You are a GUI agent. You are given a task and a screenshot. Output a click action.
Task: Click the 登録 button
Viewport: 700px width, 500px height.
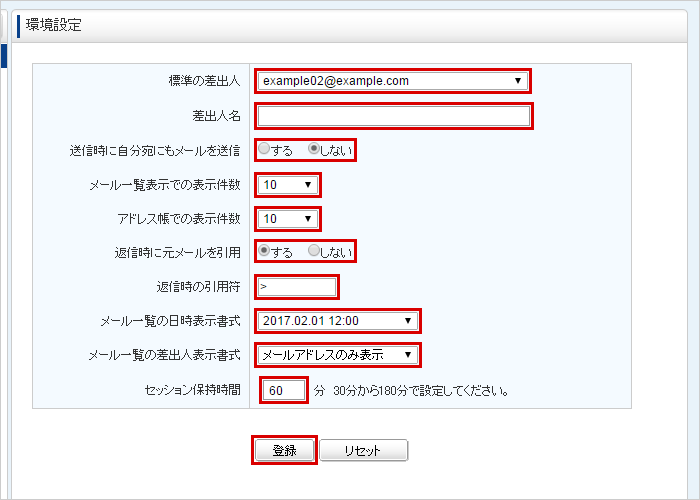(284, 450)
